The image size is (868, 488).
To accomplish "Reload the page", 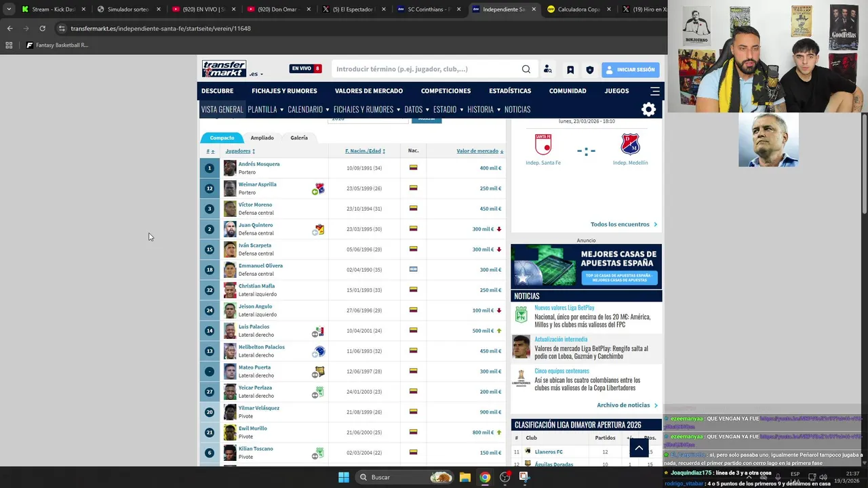I will 42,28.
